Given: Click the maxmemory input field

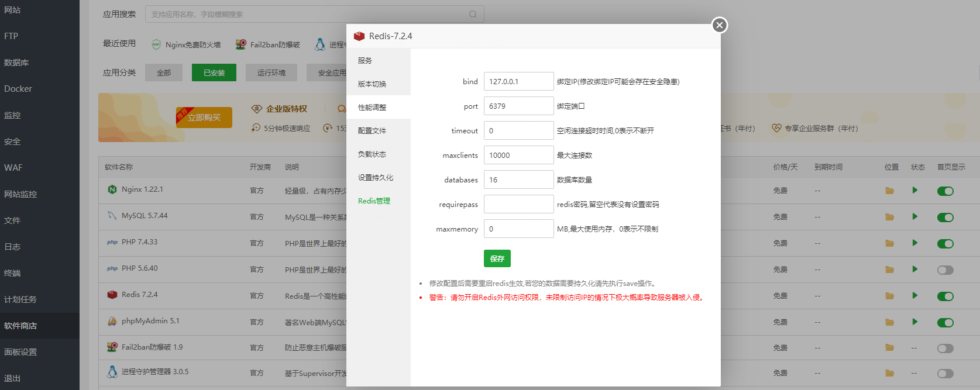Looking at the screenshot, I should 518,229.
